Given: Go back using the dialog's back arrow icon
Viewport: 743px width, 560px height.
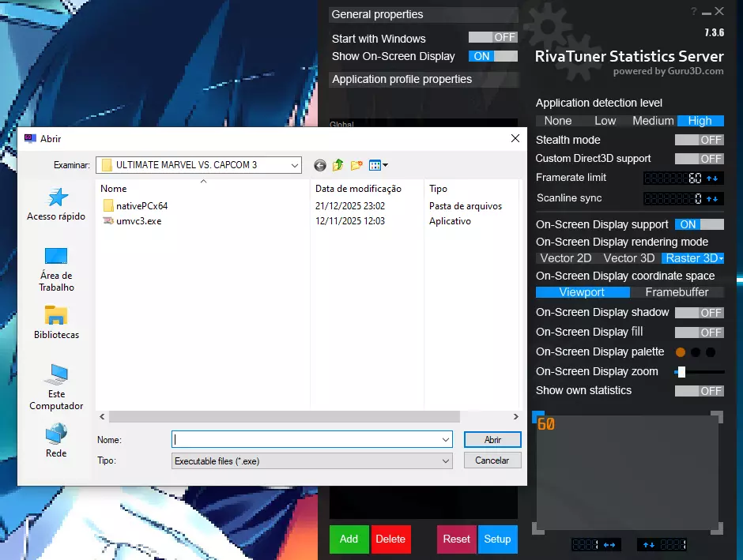Looking at the screenshot, I should point(320,165).
